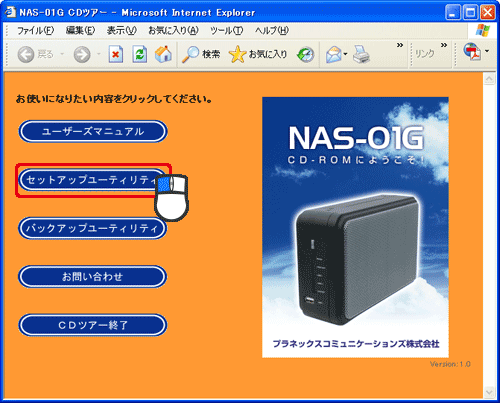Click the お問い合わせ button
The width and height of the screenshot is (500, 403).
pyautogui.click(x=93, y=276)
